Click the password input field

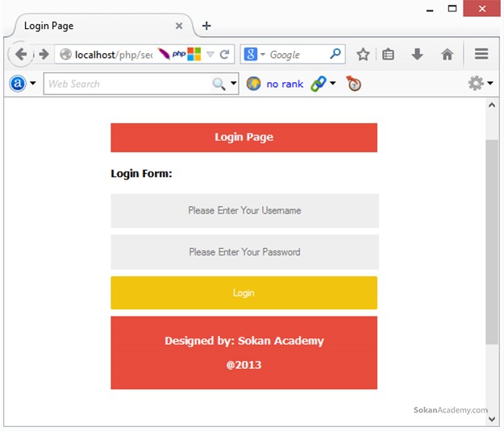click(244, 252)
